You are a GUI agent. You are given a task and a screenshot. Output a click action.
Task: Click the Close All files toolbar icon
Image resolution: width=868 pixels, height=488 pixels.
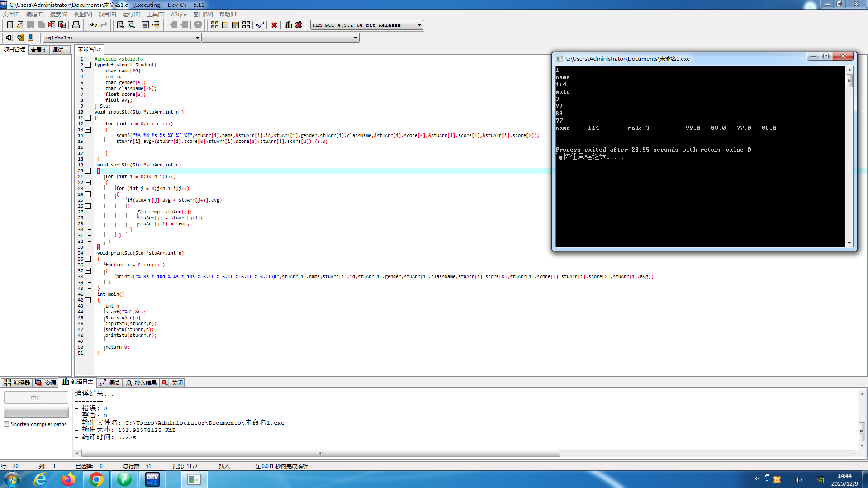(62, 25)
